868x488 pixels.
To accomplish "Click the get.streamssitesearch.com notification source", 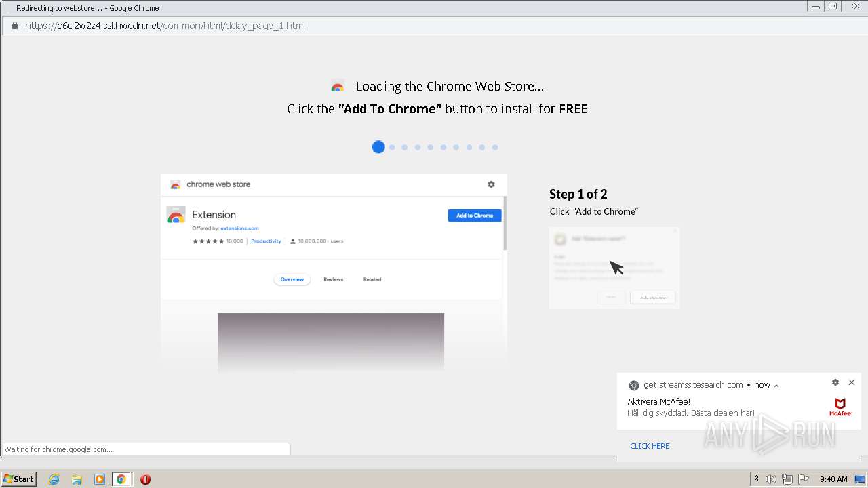I will 693,385.
